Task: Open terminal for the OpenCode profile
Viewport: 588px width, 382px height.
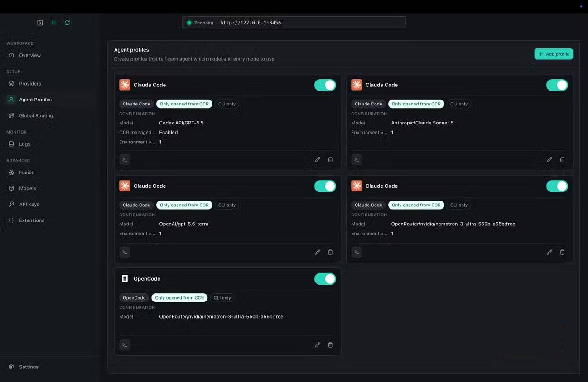Action: (x=125, y=345)
